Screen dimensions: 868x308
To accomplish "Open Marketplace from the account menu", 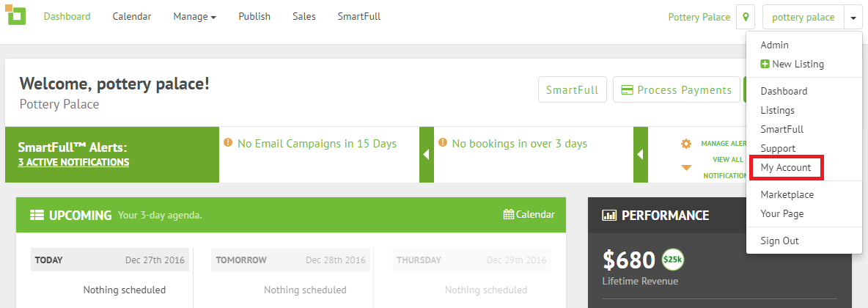I will tap(787, 195).
